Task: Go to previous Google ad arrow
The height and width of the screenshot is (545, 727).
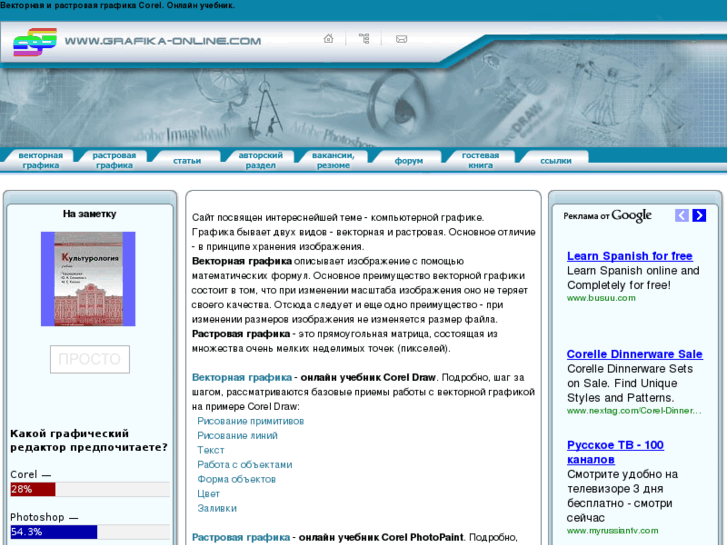Action: point(682,215)
